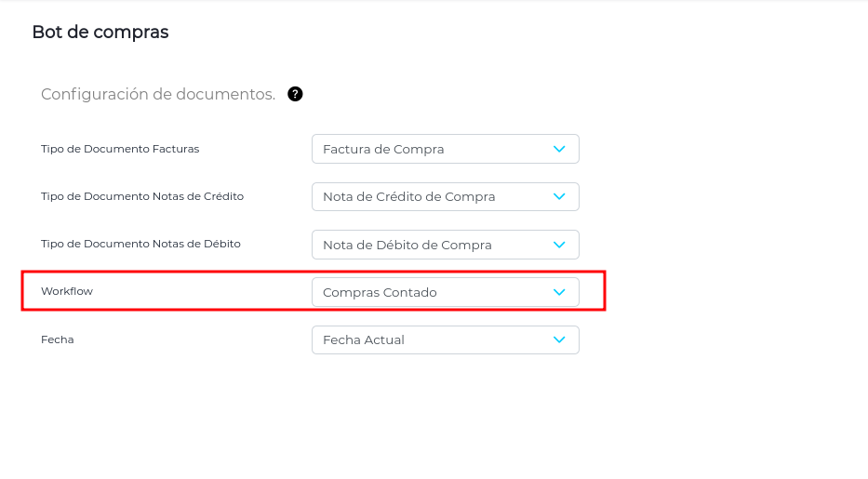The height and width of the screenshot is (479, 868).
Task: Click the 'Workflow' field label
Action: click(x=67, y=291)
